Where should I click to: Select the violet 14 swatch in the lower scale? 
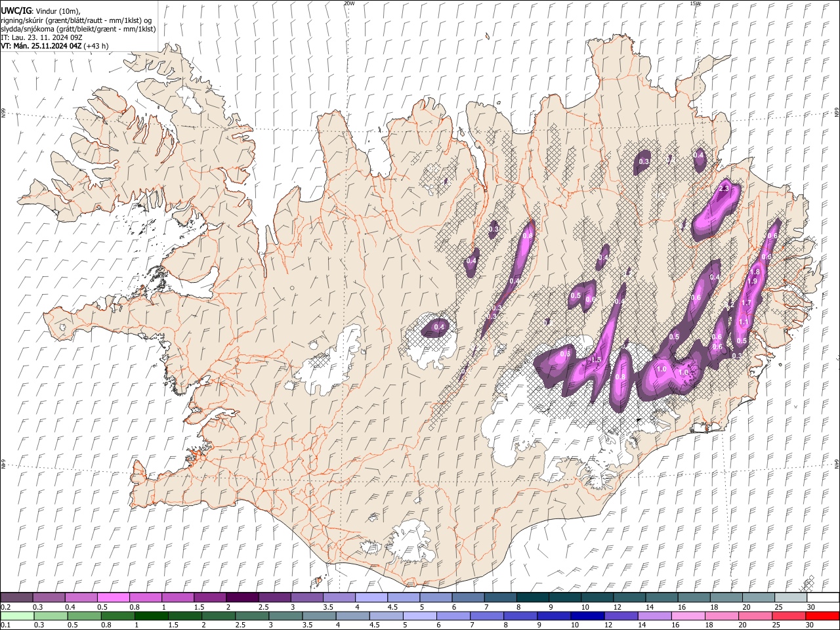[654, 616]
